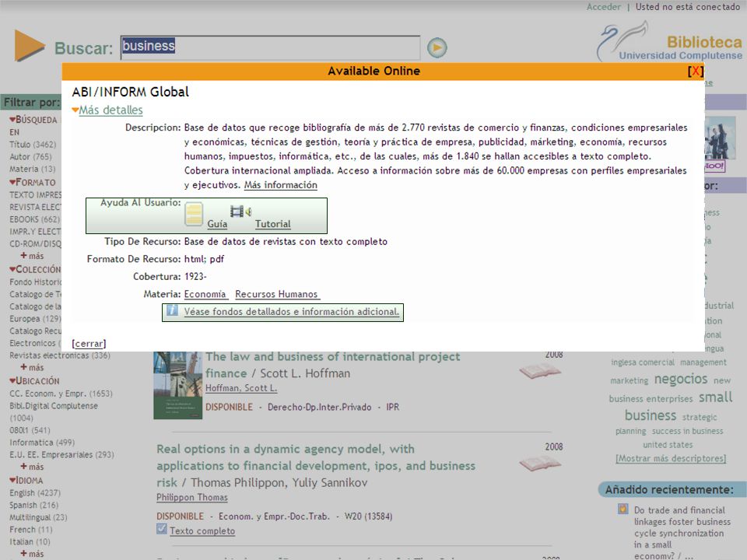Show more options under Idioma
Image resolution: width=747 pixels, height=560 pixels.
[32, 554]
